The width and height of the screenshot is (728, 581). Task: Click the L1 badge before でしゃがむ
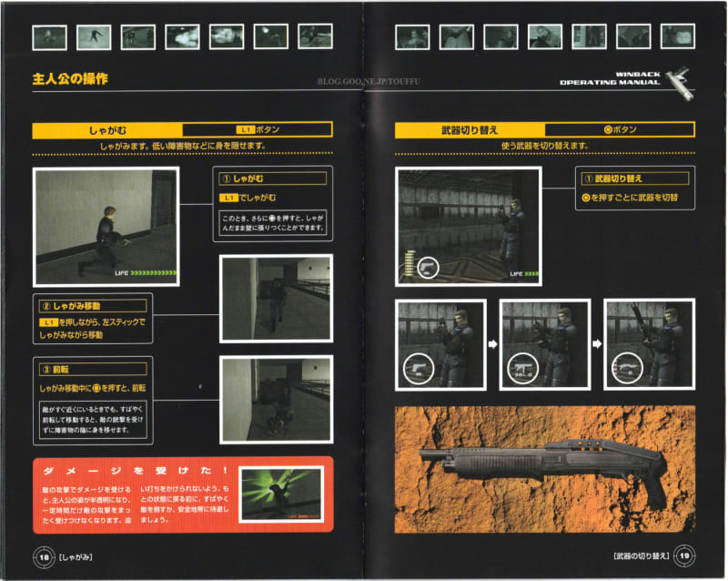pos(228,198)
